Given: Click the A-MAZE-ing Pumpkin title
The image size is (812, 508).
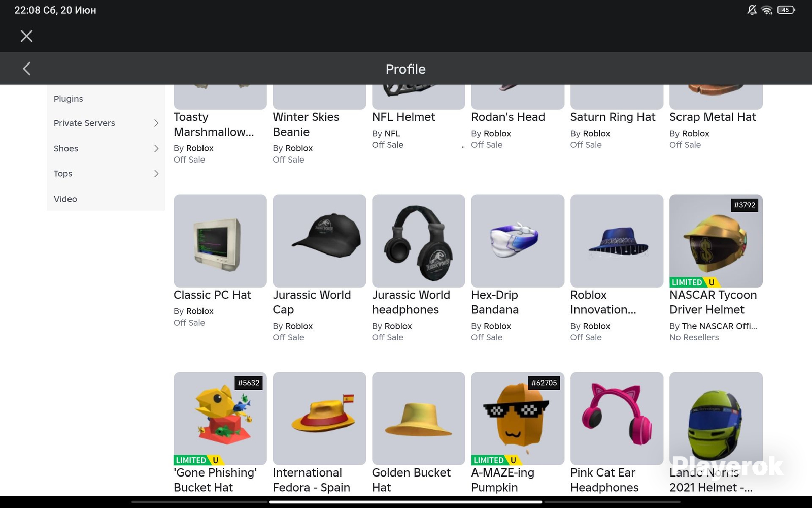Looking at the screenshot, I should pyautogui.click(x=502, y=480).
